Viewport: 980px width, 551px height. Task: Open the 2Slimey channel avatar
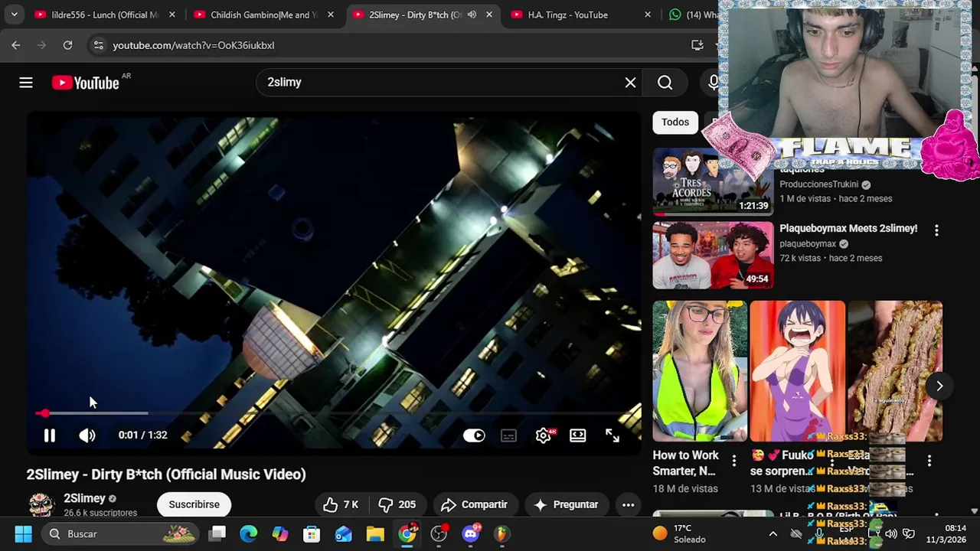41,504
